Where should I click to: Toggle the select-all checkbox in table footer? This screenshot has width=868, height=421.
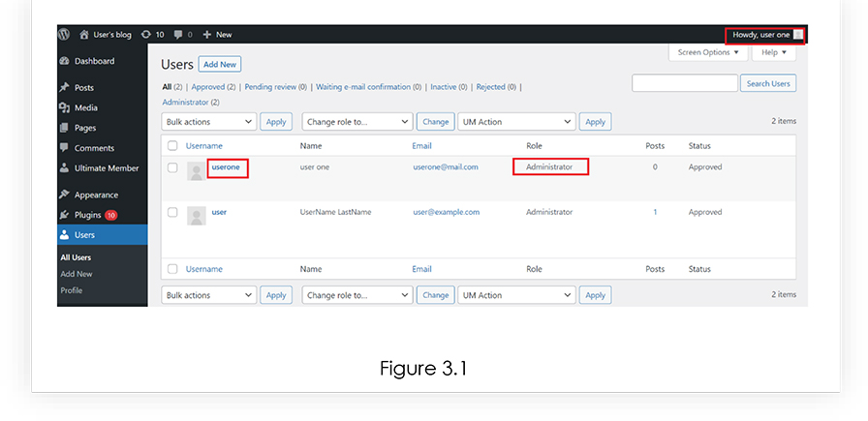(172, 269)
